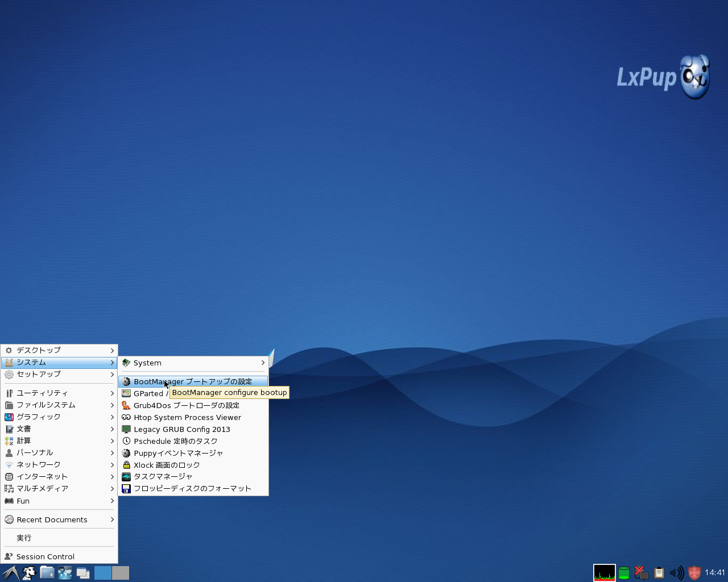Click the CPU usage graph monitor
The image size is (728, 582).
pyautogui.click(x=604, y=572)
